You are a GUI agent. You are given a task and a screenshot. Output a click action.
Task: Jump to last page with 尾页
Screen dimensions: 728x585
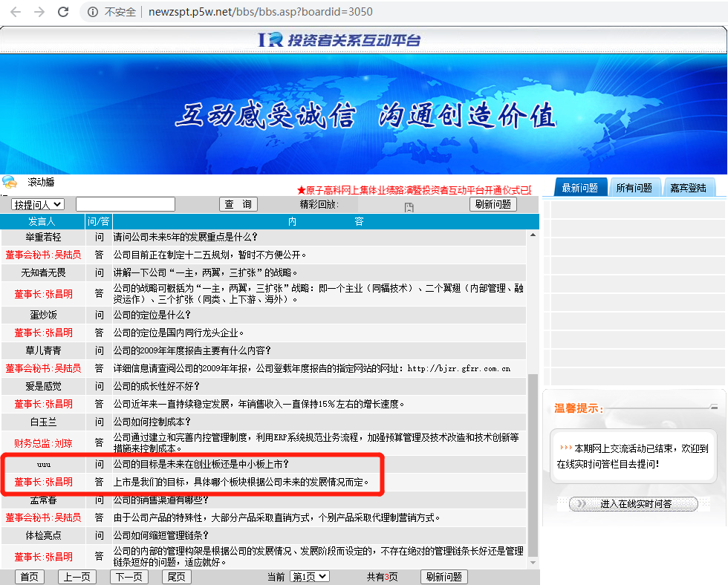176,577
